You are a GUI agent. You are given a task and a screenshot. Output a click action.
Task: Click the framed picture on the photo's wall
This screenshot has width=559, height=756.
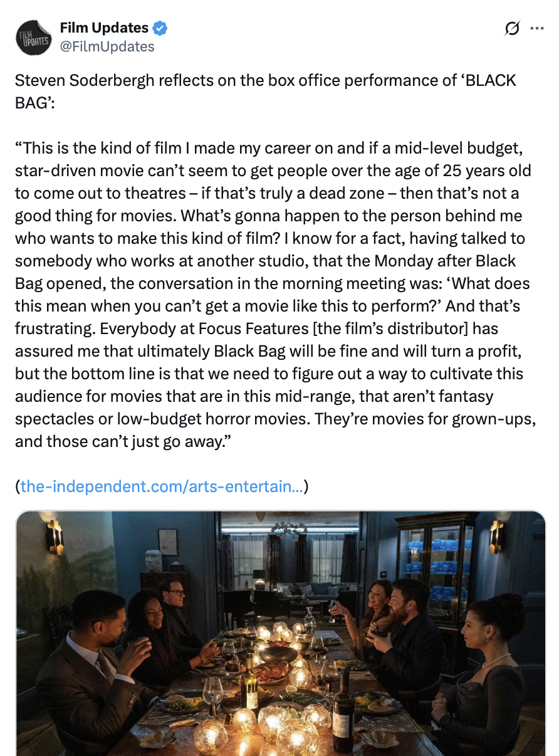click(167, 542)
